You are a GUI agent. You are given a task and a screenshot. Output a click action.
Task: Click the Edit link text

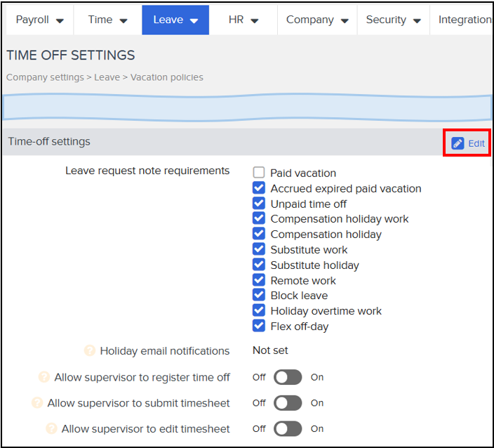point(476,144)
